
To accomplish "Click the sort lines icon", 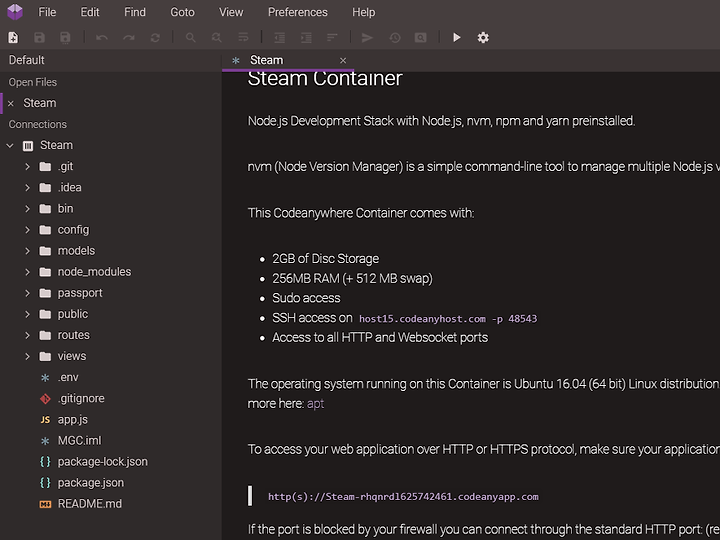I will (332, 38).
